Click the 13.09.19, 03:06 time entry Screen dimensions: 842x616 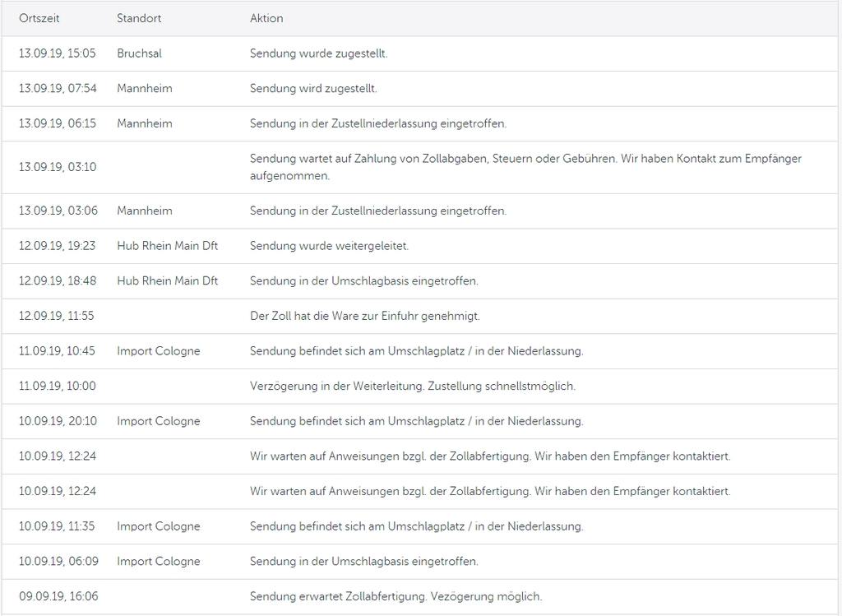tap(58, 211)
